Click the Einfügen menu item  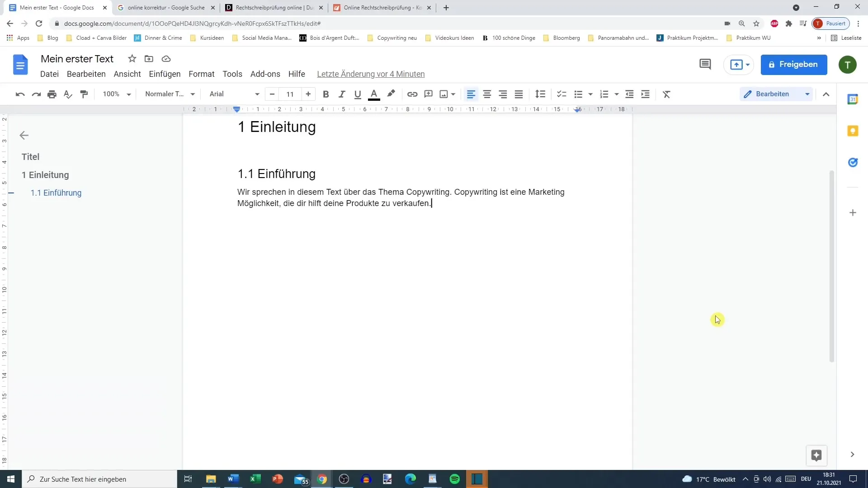[165, 73]
